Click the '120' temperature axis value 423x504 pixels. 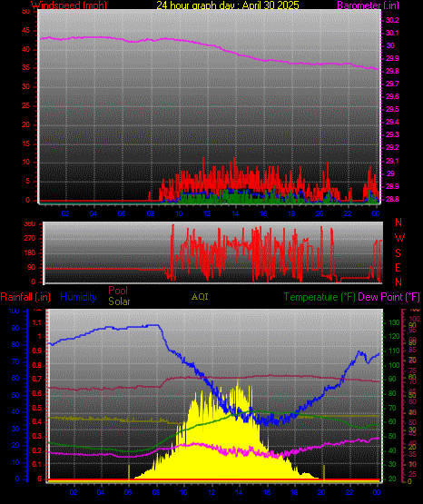(x=394, y=337)
